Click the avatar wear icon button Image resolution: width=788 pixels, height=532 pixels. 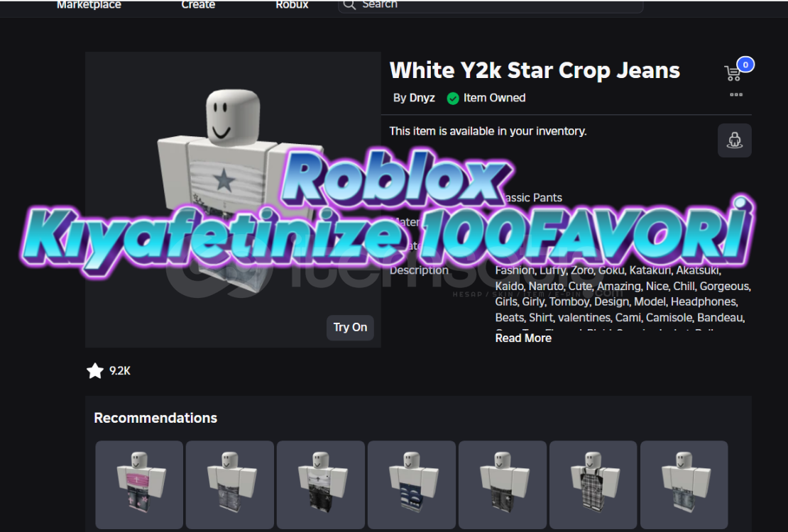coord(734,140)
